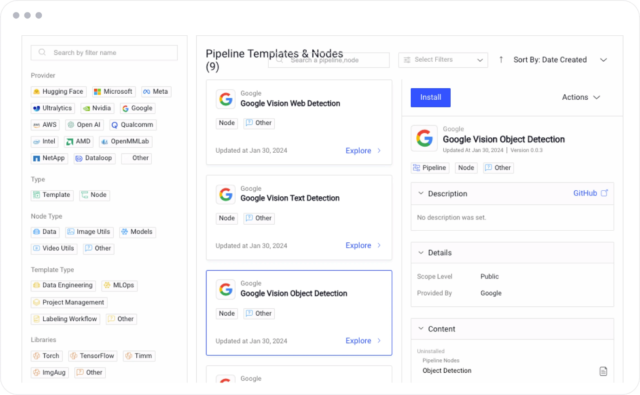
Task: Explore Google Vision Object Detection
Action: pyautogui.click(x=363, y=341)
